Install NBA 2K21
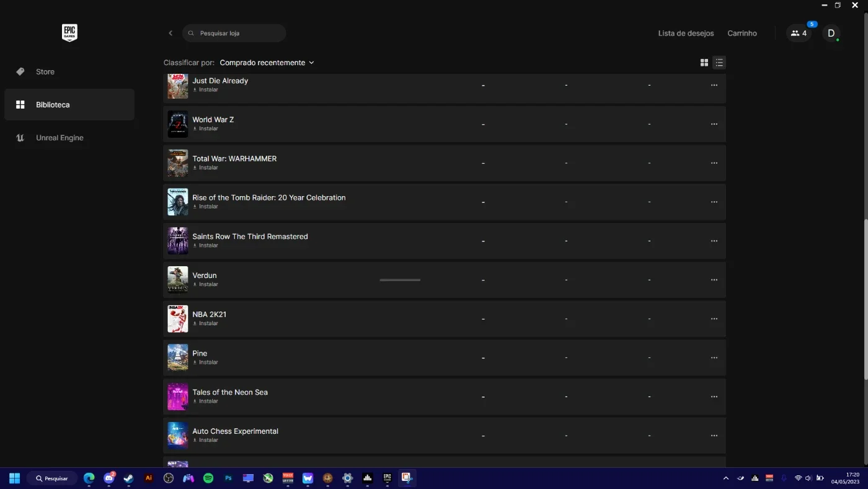The image size is (868, 489). 205,323
